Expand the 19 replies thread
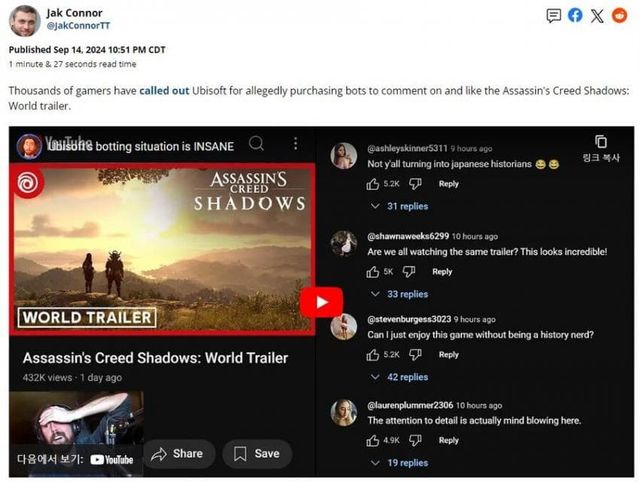 click(400, 463)
